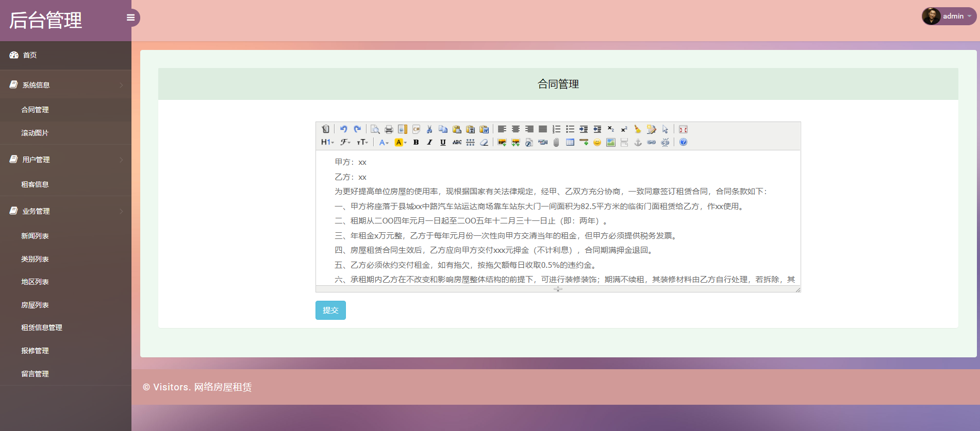Image resolution: width=980 pixels, height=431 pixels.
Task: Clean HTML code with broom icon
Action: point(638,129)
